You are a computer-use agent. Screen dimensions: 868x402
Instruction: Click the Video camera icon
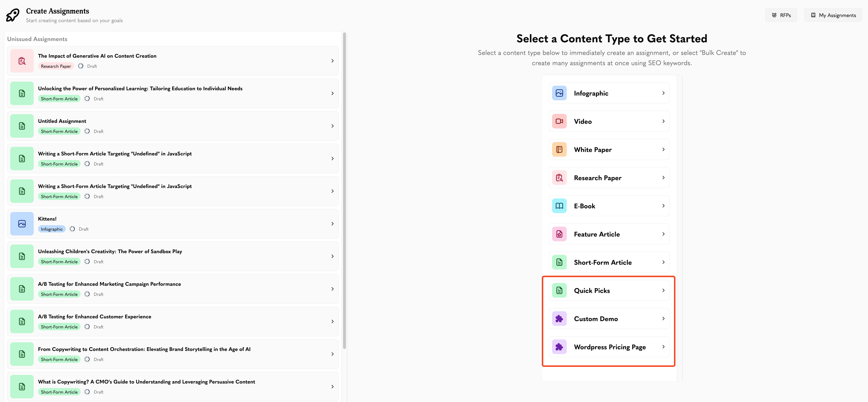pyautogui.click(x=559, y=121)
